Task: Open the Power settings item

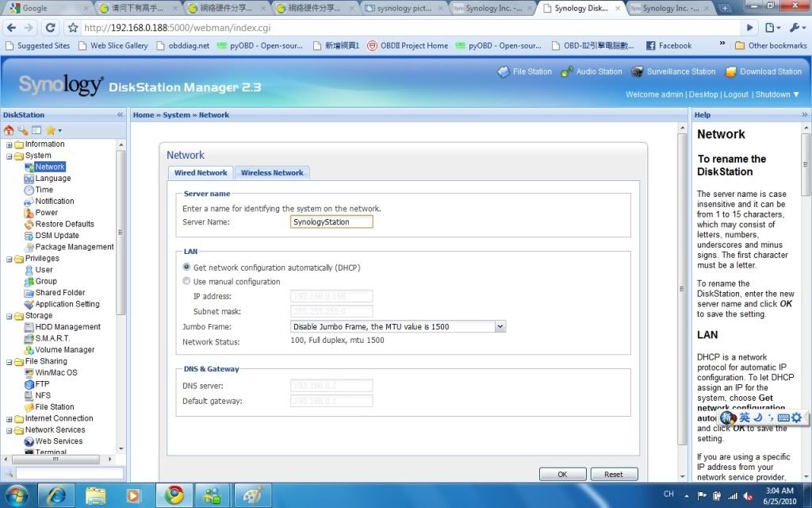Action: tap(46, 213)
